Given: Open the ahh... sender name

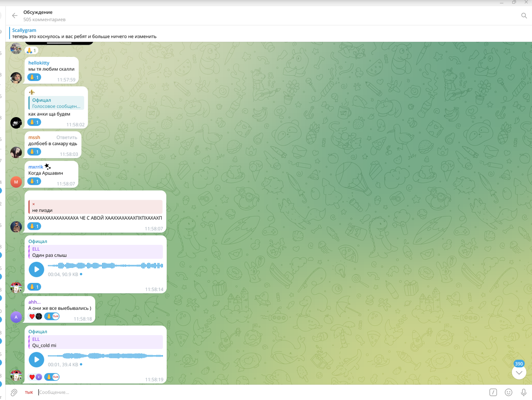Looking at the screenshot, I should click(x=34, y=302).
